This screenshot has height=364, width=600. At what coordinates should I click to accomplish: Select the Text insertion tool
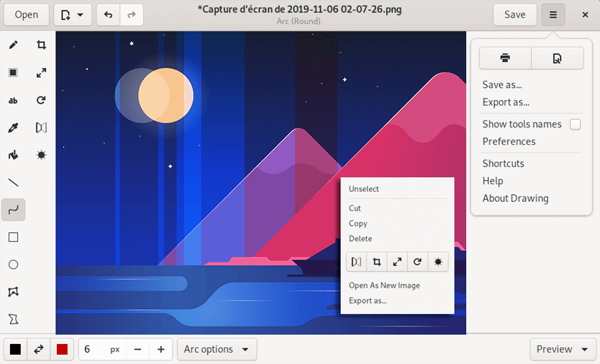pyautogui.click(x=13, y=101)
